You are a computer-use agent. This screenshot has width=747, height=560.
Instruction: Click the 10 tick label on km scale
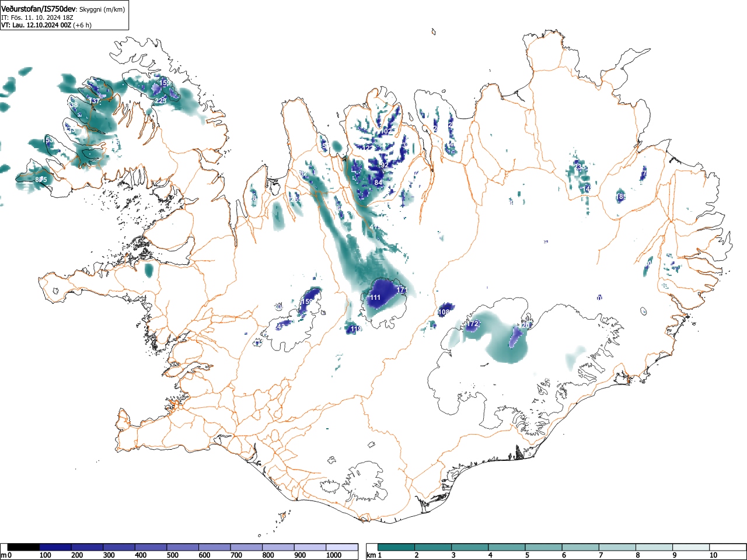coord(713,555)
